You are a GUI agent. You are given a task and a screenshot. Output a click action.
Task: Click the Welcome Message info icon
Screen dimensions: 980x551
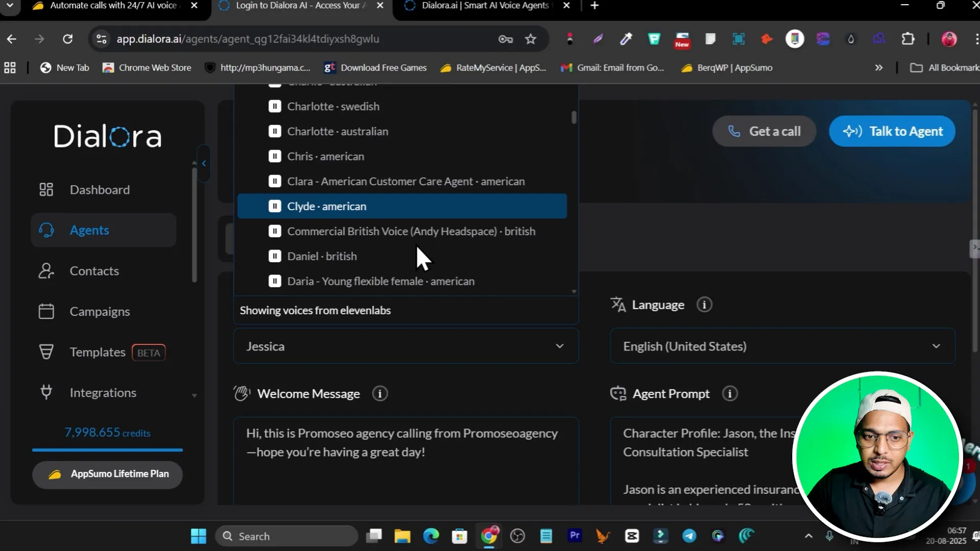point(380,393)
